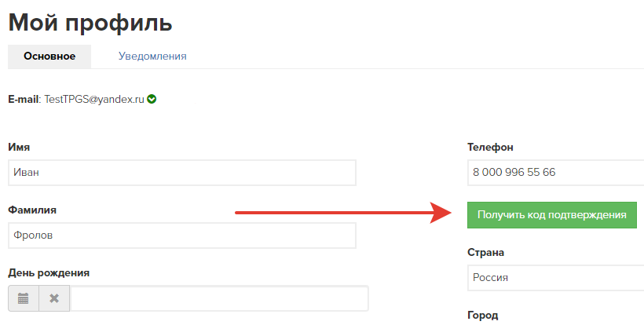This screenshot has width=644, height=325.
Task: Click the Телефон field label
Action: [x=490, y=148]
